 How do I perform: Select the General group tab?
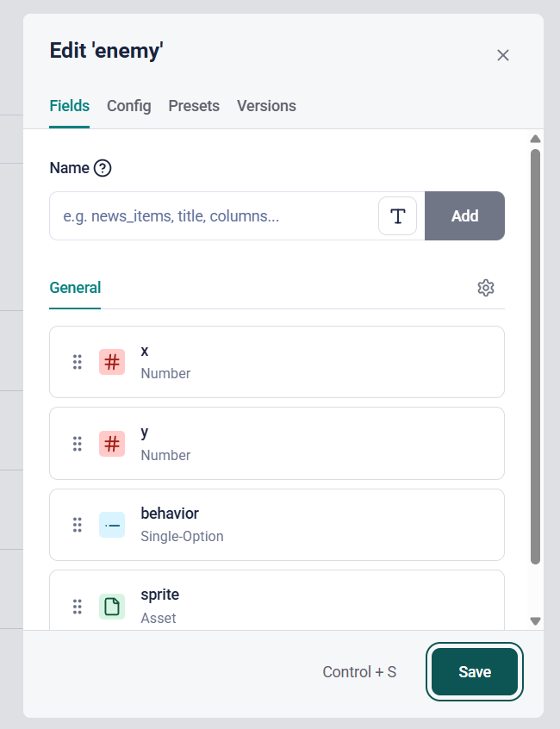pyautogui.click(x=75, y=288)
